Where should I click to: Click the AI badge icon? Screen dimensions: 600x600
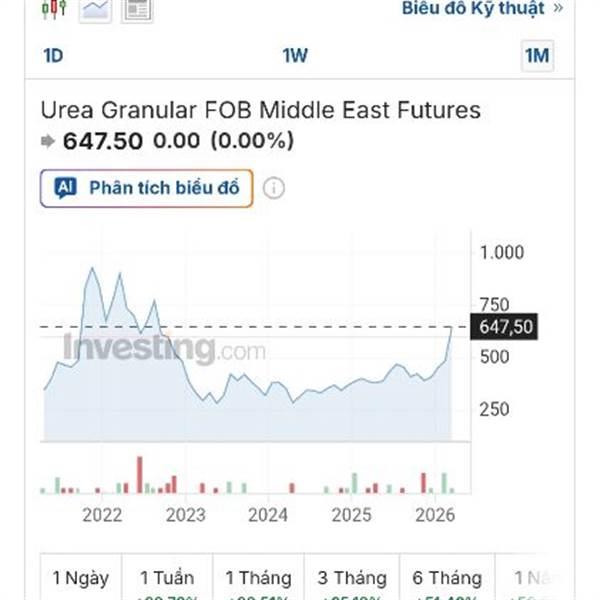[65, 188]
